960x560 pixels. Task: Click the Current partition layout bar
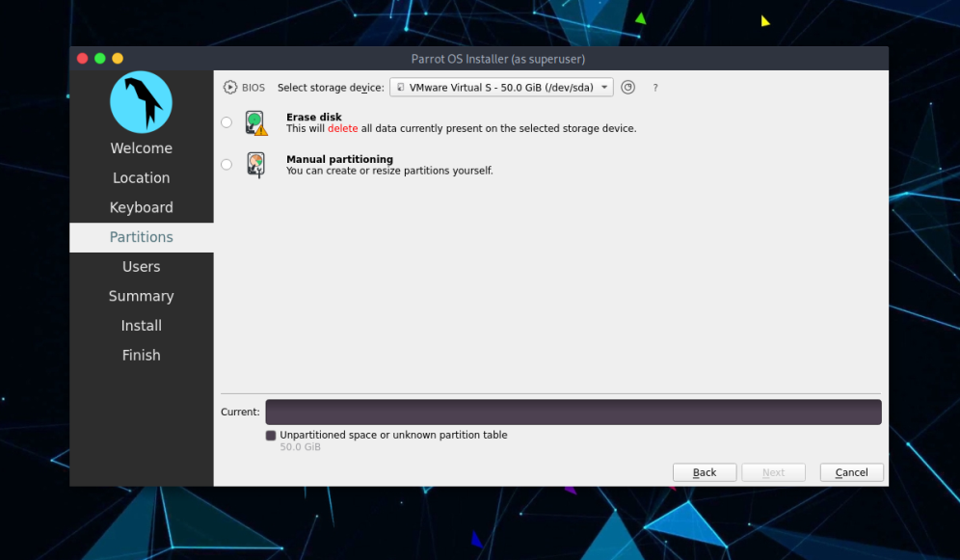pyautogui.click(x=573, y=413)
